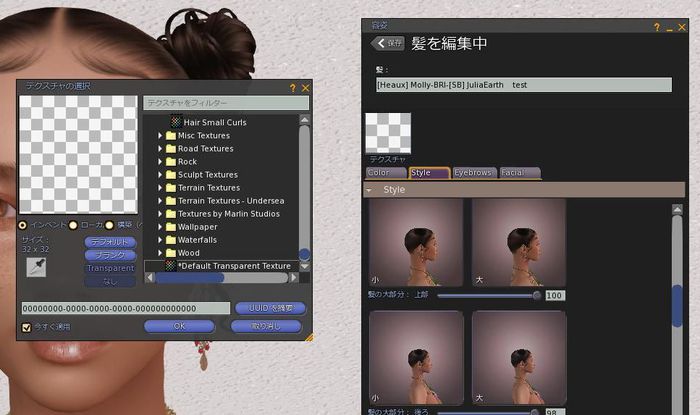Expand the Sculpt Textures folder

pyautogui.click(x=160, y=174)
